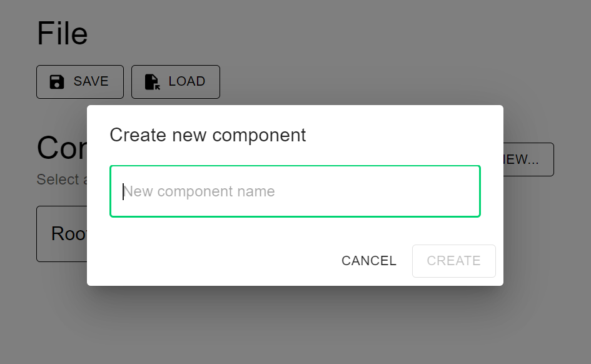Click the disabled CREATE button
591x364 pixels.
453,261
